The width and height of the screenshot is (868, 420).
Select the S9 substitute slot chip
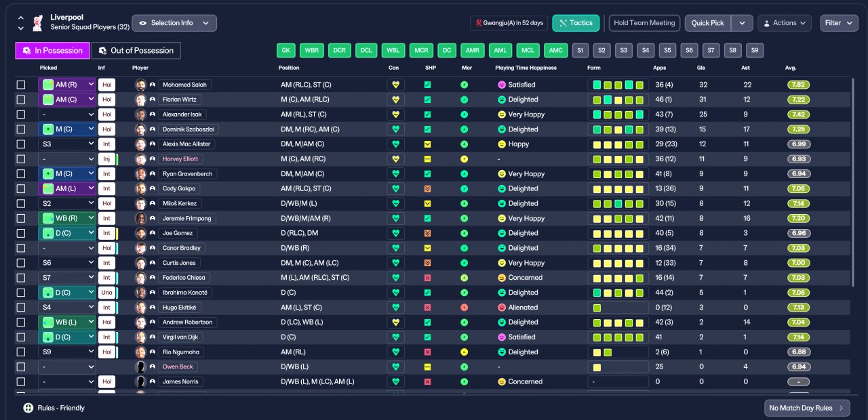[x=755, y=50]
